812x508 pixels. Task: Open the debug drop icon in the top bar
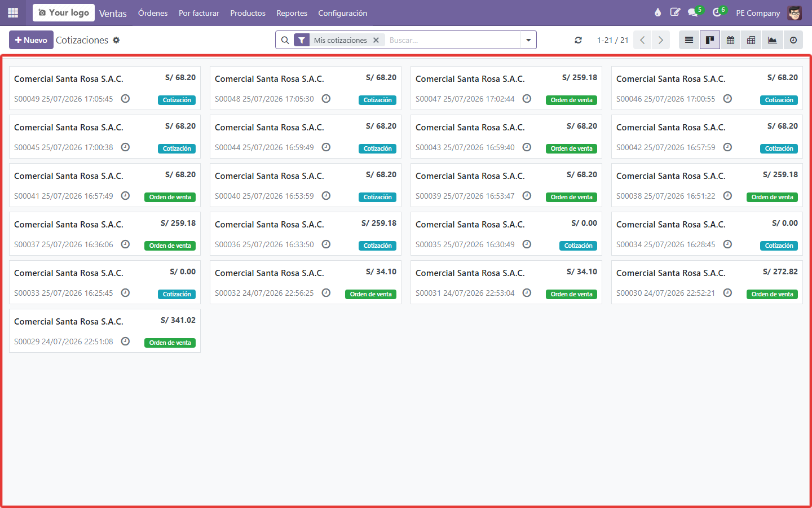(x=657, y=12)
